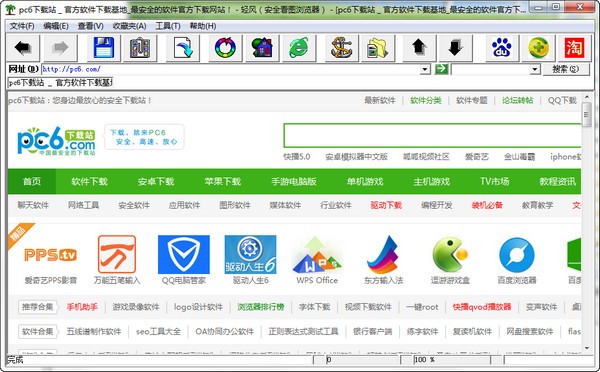The image size is (600, 372).
Task: Click the 论坛转帖 top link
Action: 518,101
